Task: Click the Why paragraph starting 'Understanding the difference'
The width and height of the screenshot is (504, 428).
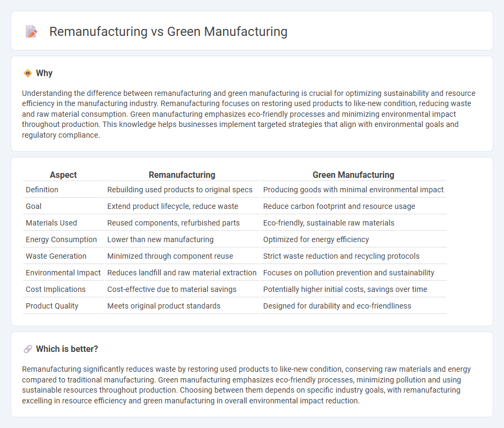Action: [x=249, y=114]
